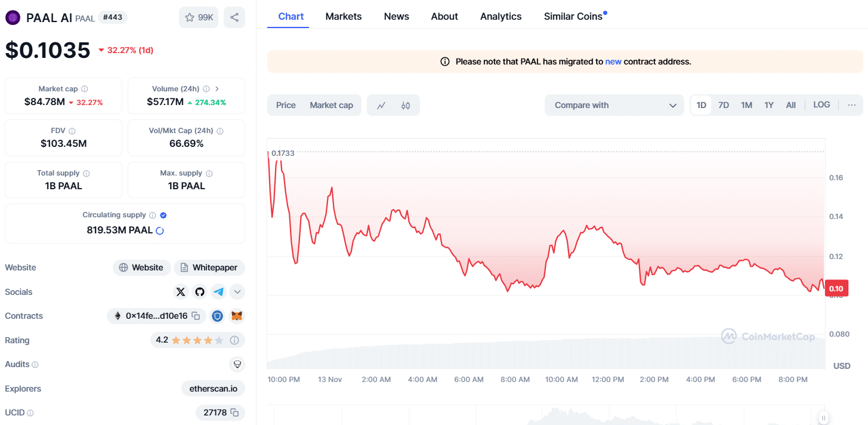Click the blue shield wallet icon
The width and height of the screenshot is (868, 425).
218,316
